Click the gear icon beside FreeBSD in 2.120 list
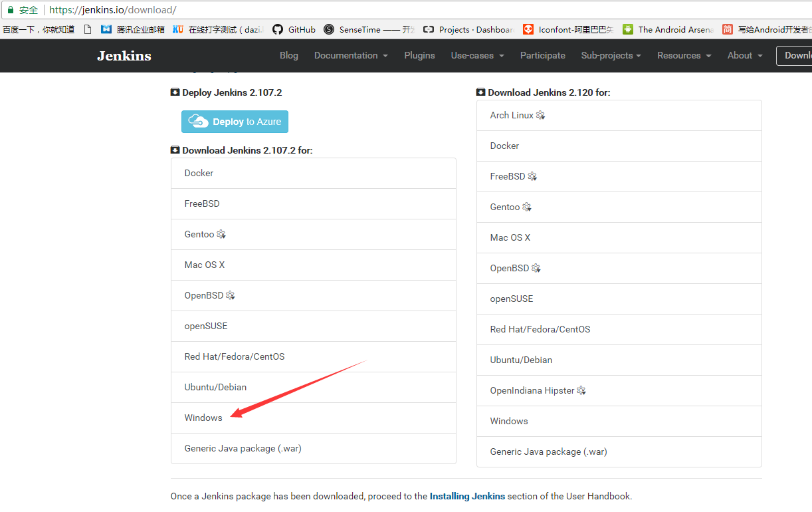The width and height of the screenshot is (812, 512). (532, 176)
